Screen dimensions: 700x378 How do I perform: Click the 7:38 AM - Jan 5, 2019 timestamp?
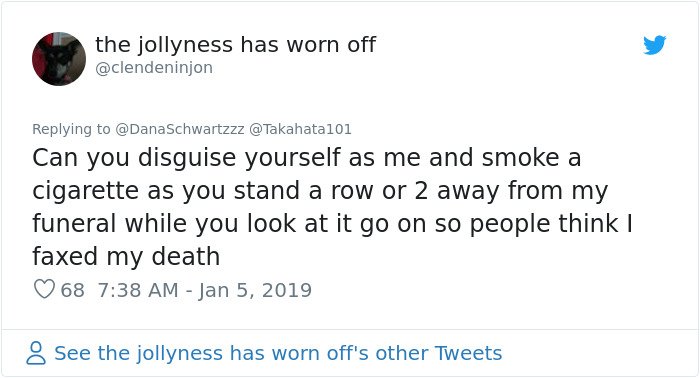204,290
